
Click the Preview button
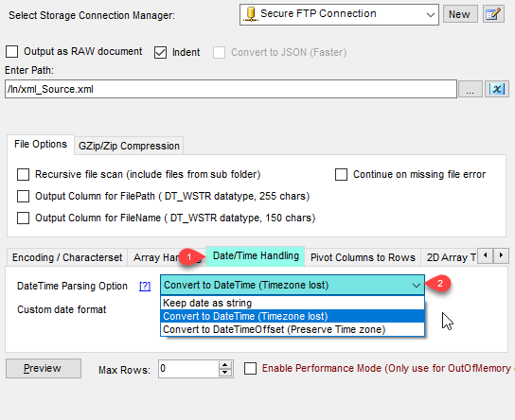tap(44, 369)
